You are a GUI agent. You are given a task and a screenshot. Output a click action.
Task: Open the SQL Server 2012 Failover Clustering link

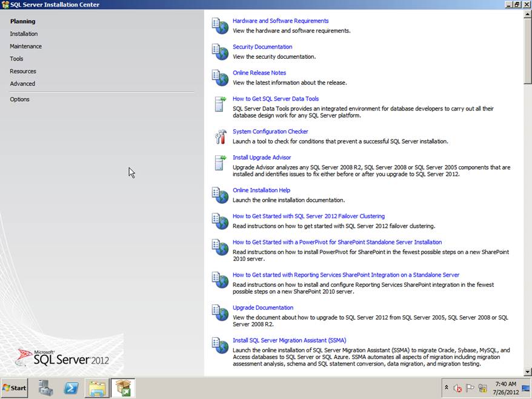309,216
